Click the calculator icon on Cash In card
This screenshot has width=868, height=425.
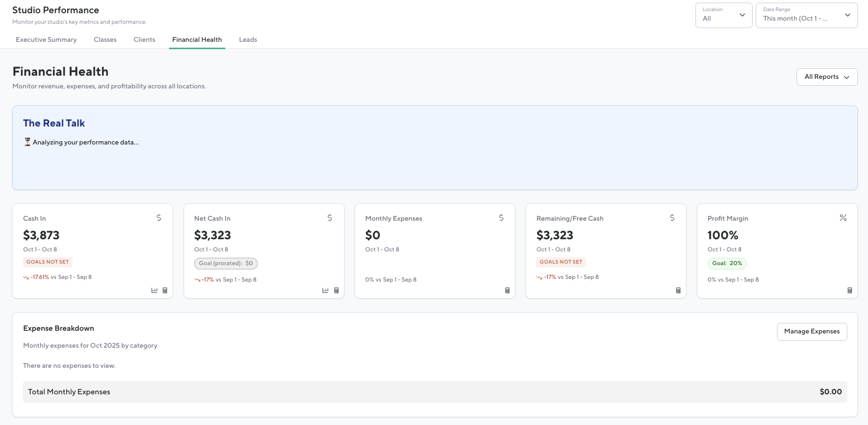(165, 290)
